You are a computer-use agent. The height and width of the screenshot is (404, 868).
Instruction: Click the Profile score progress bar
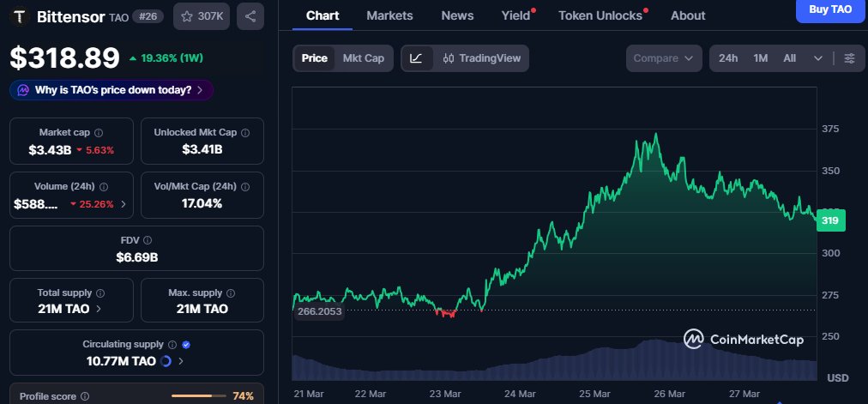(x=199, y=396)
